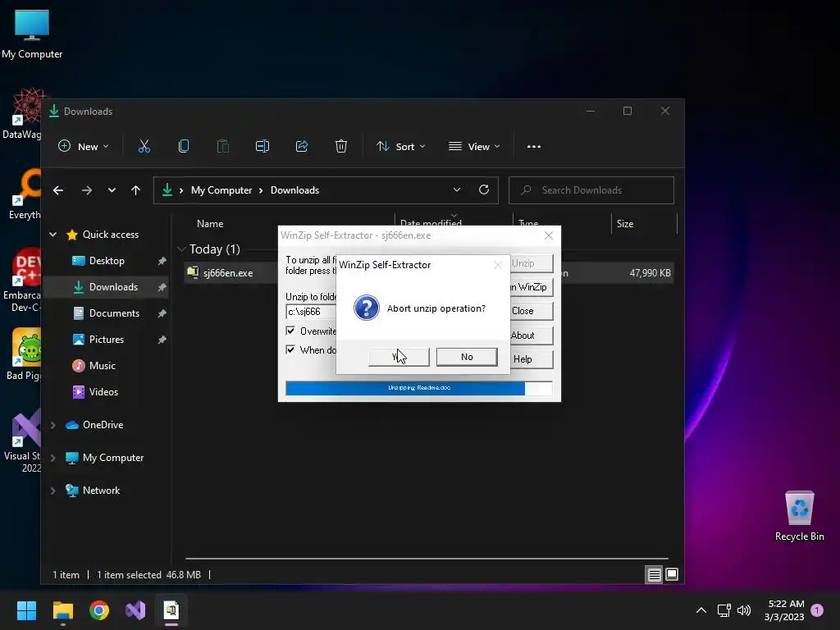Click the Share icon in toolbar
The height and width of the screenshot is (630, 840).
coord(302,146)
